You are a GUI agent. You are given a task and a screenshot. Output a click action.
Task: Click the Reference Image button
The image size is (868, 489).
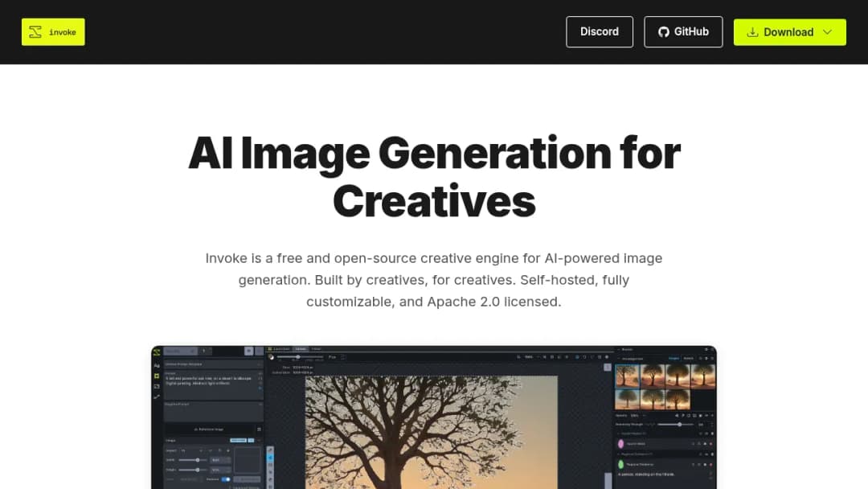click(209, 429)
